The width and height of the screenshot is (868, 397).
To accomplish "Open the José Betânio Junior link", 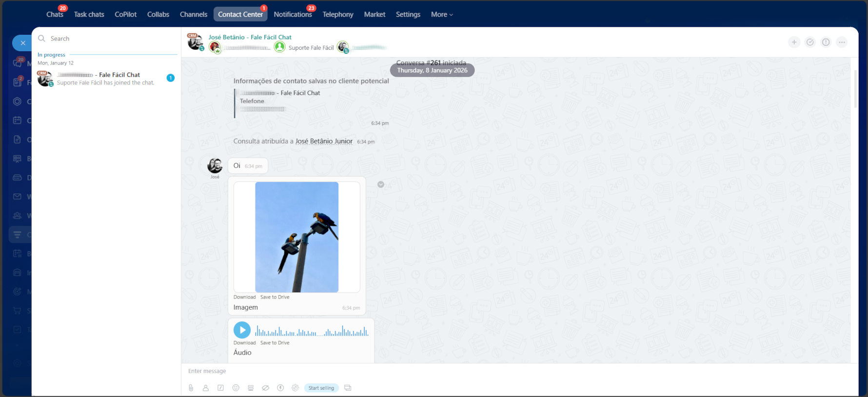I will tap(324, 141).
